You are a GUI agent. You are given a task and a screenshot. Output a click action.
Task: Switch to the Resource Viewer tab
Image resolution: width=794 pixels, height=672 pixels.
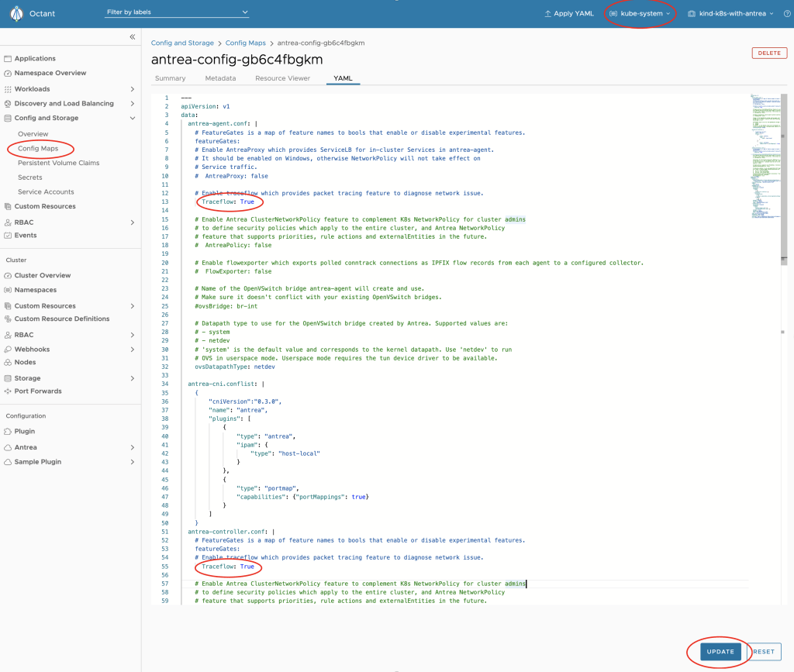(282, 78)
